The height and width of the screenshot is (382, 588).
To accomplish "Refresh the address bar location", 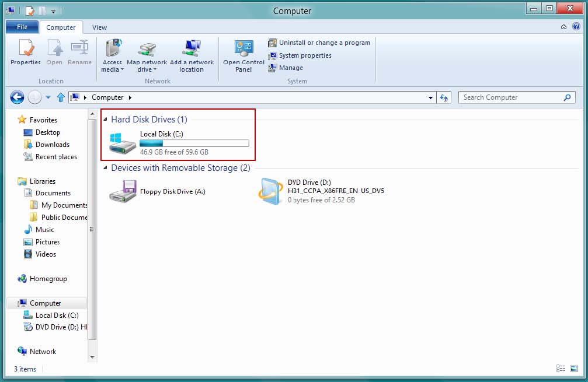I will [444, 98].
